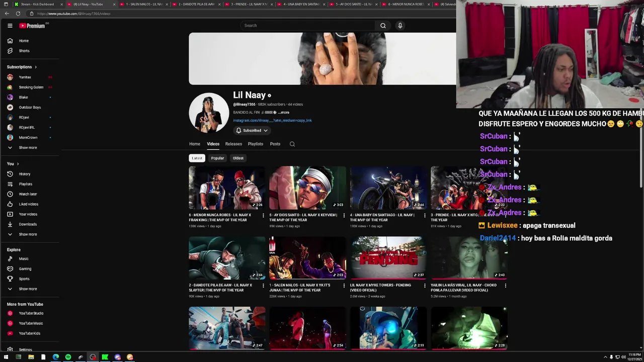Select the Popular filter chip
The image size is (644, 362).
[x=217, y=158]
